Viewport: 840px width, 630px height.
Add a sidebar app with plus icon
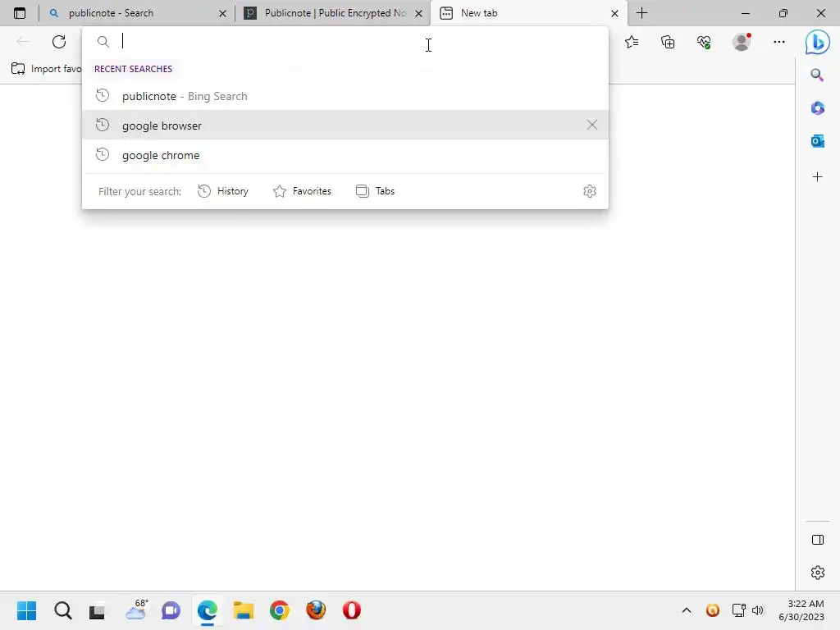click(x=818, y=177)
